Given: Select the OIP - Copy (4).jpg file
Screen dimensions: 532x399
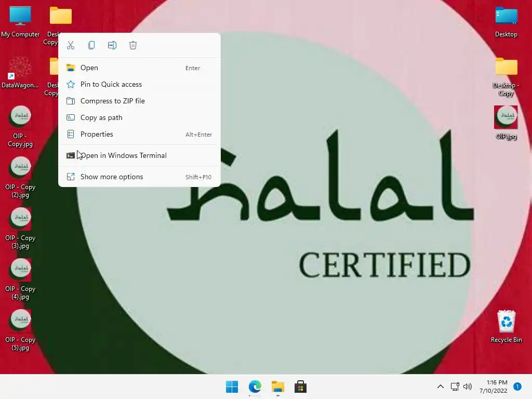Looking at the screenshot, I should click(x=20, y=280).
